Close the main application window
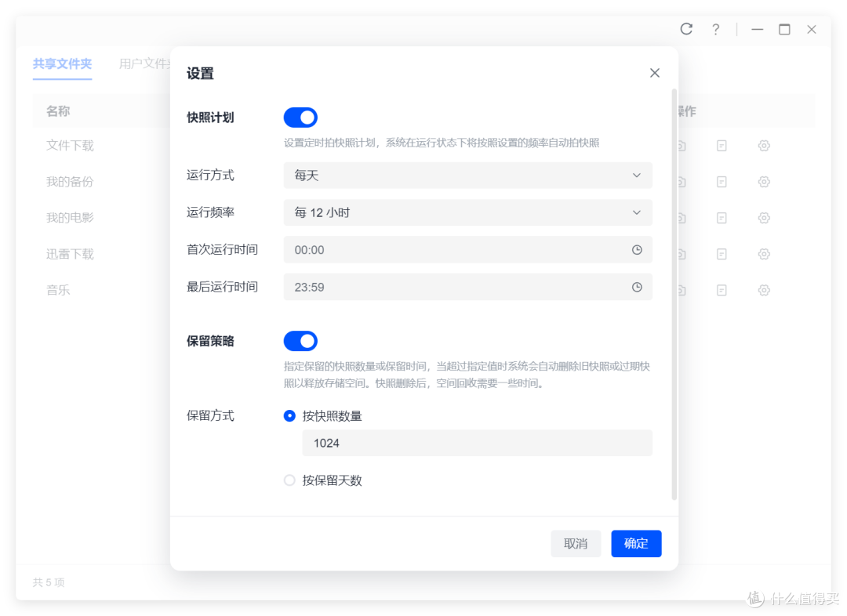 [x=812, y=30]
